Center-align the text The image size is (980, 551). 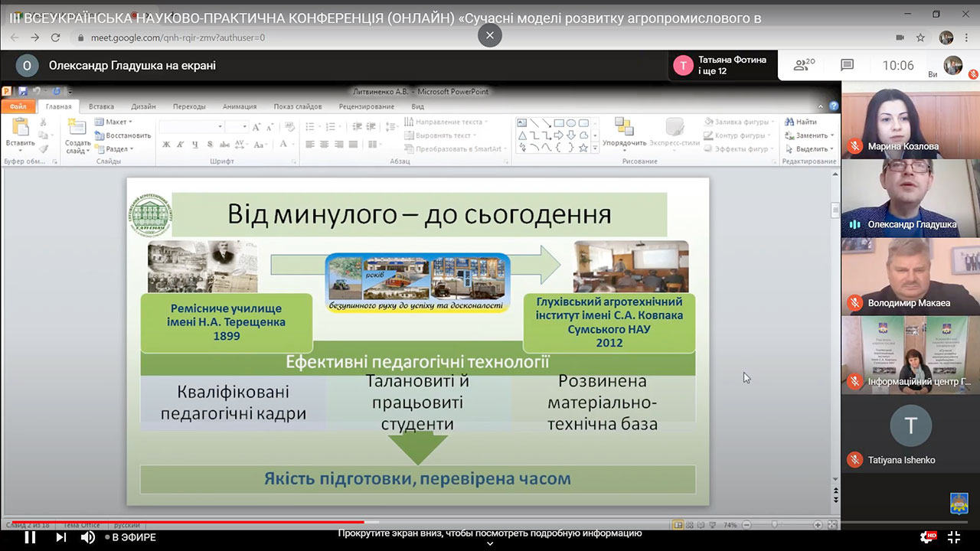pos(325,145)
